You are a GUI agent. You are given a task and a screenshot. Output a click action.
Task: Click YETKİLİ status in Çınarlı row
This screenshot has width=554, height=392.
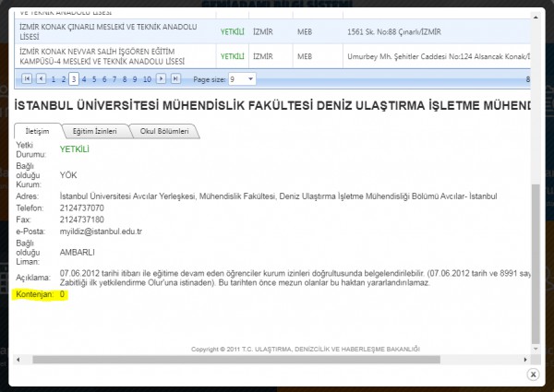click(x=232, y=31)
